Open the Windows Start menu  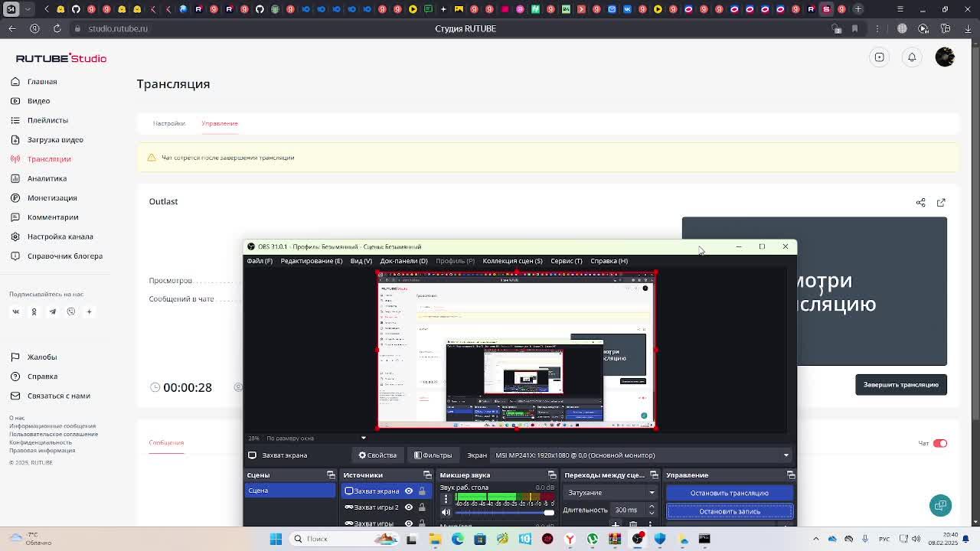pos(276,539)
